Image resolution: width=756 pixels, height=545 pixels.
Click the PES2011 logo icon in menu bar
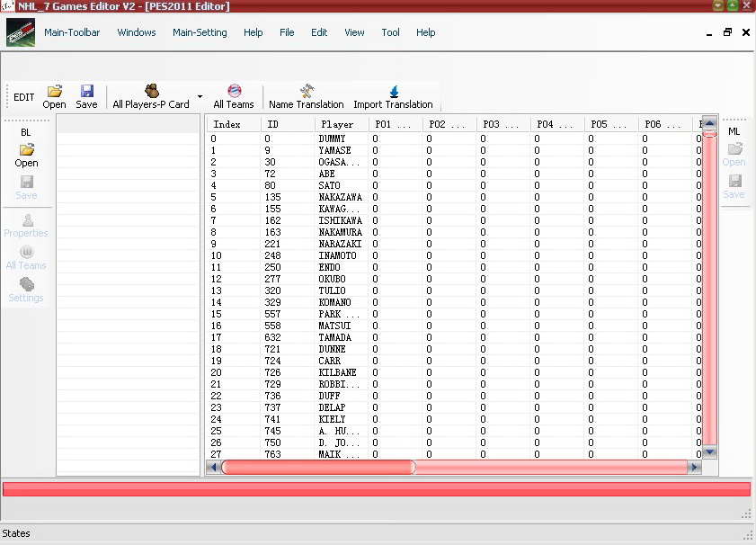point(21,32)
